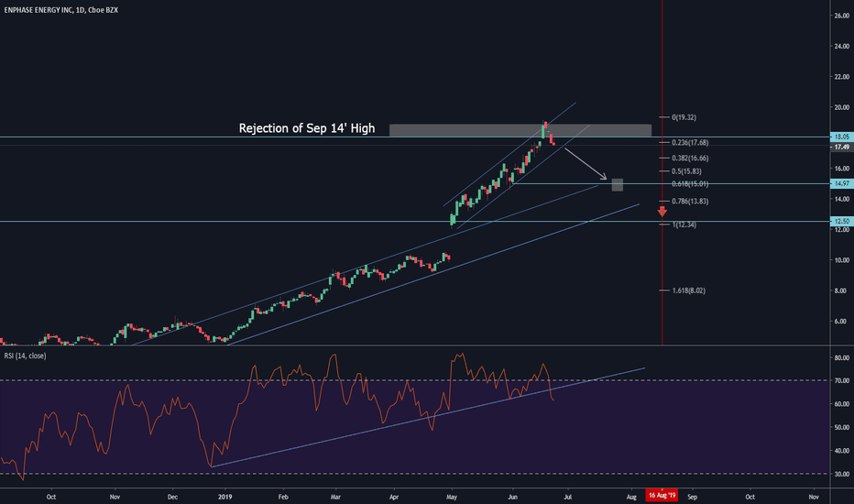Select the 1.618(8.02) Fibonacci level label

pyautogui.click(x=688, y=290)
